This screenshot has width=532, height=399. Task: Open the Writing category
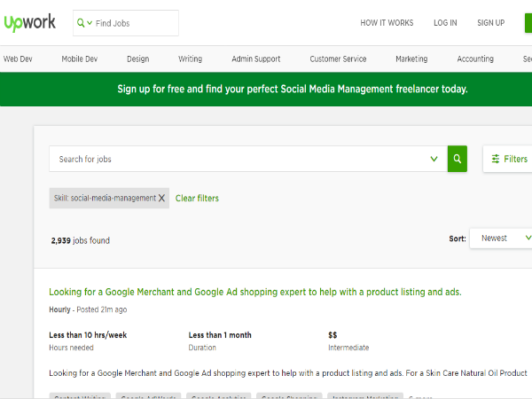pos(190,59)
